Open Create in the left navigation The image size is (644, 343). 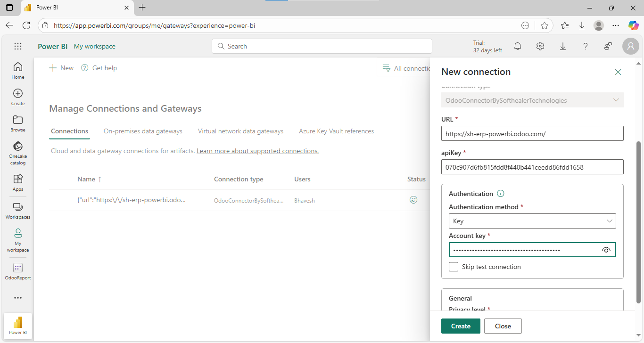(18, 97)
